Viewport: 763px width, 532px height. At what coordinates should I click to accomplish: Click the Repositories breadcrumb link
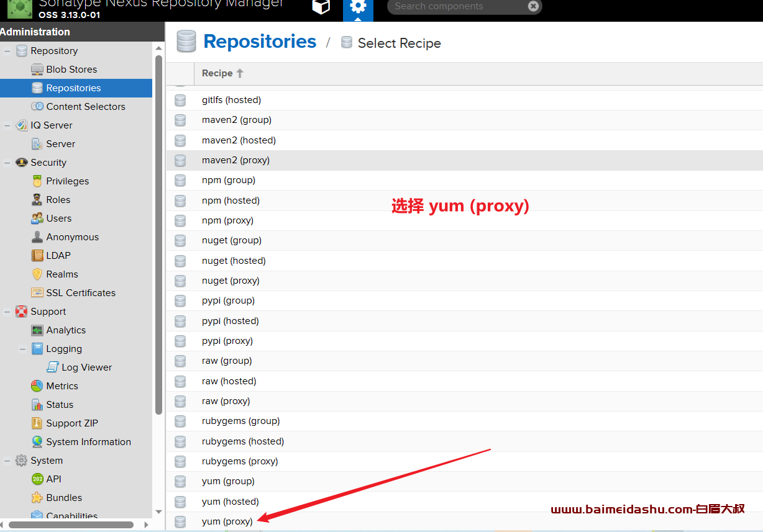(260, 42)
